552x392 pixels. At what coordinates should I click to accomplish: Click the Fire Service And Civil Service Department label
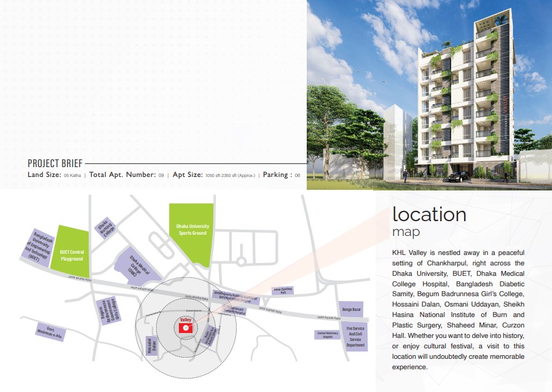coord(355,337)
